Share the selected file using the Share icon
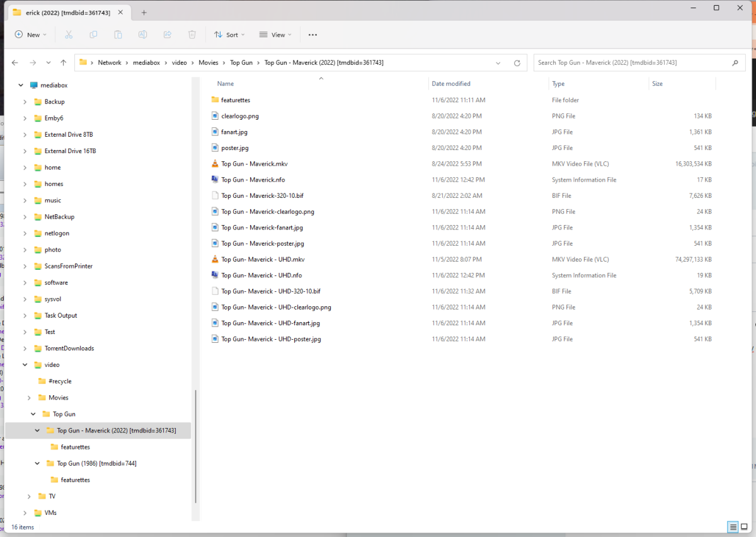 (167, 35)
